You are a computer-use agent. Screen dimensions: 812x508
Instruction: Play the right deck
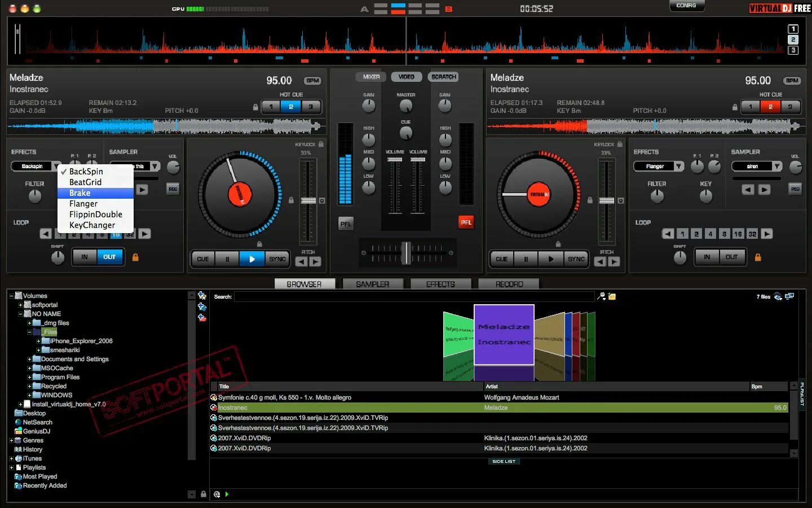coord(551,259)
